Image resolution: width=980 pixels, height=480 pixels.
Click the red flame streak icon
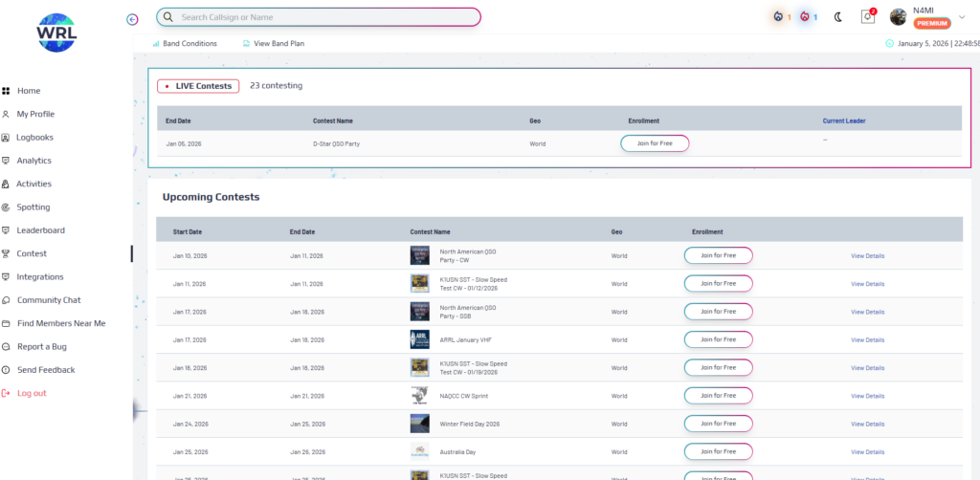tap(805, 16)
